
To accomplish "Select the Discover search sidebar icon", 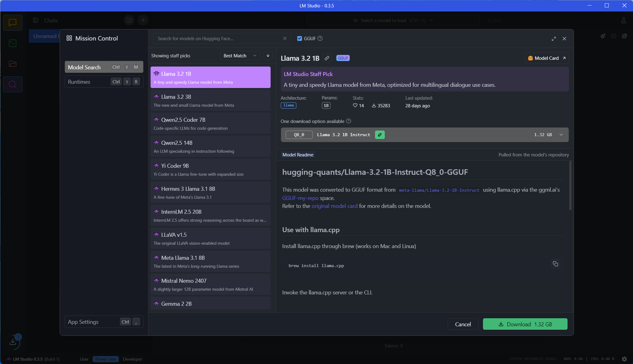I will [13, 84].
